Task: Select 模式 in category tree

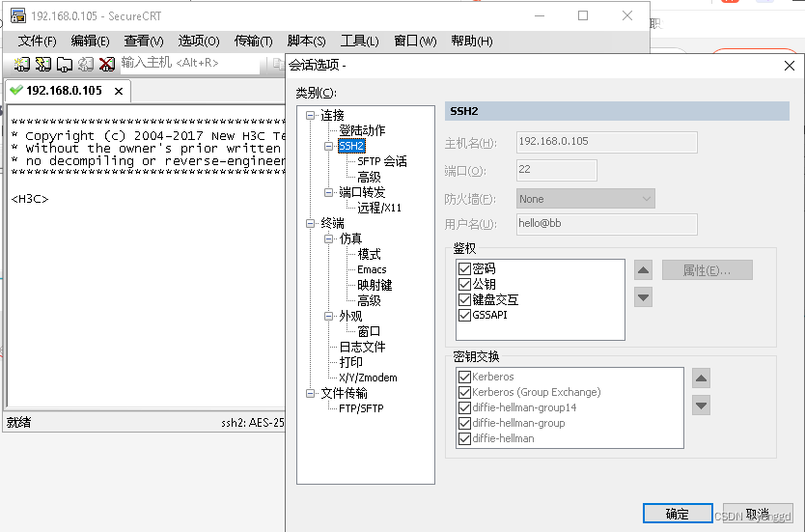Action: tap(369, 254)
